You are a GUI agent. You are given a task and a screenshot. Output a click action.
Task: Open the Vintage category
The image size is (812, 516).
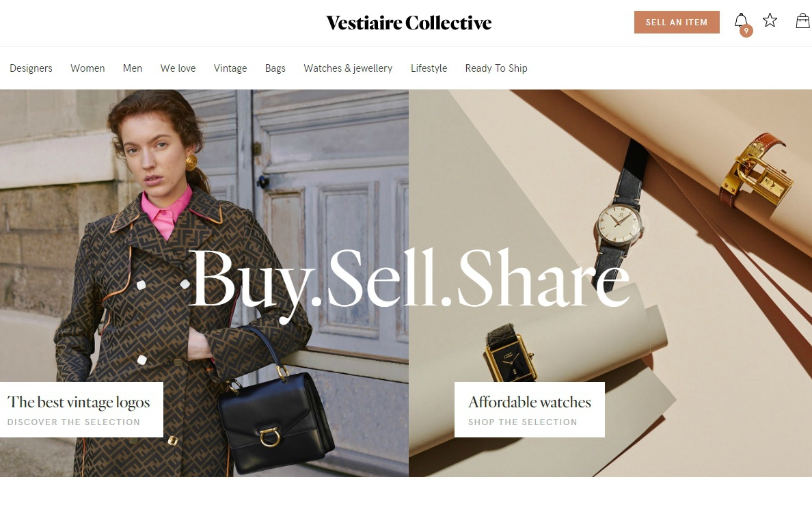click(x=230, y=68)
